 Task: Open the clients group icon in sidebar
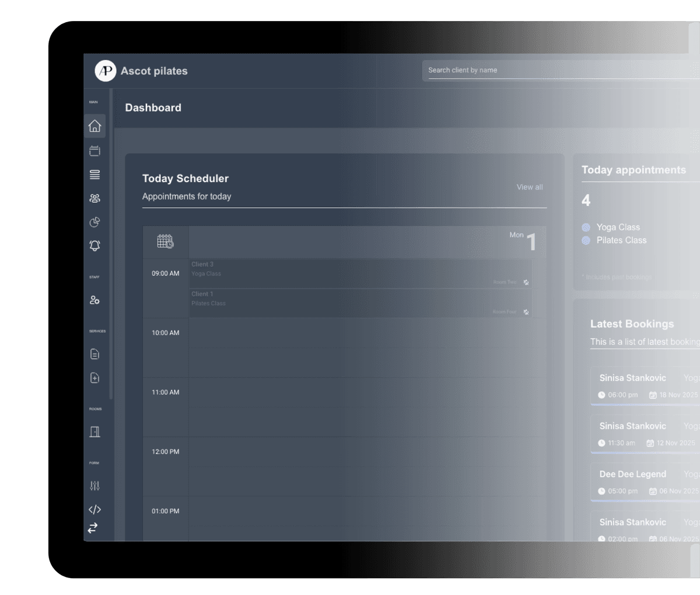(x=94, y=198)
